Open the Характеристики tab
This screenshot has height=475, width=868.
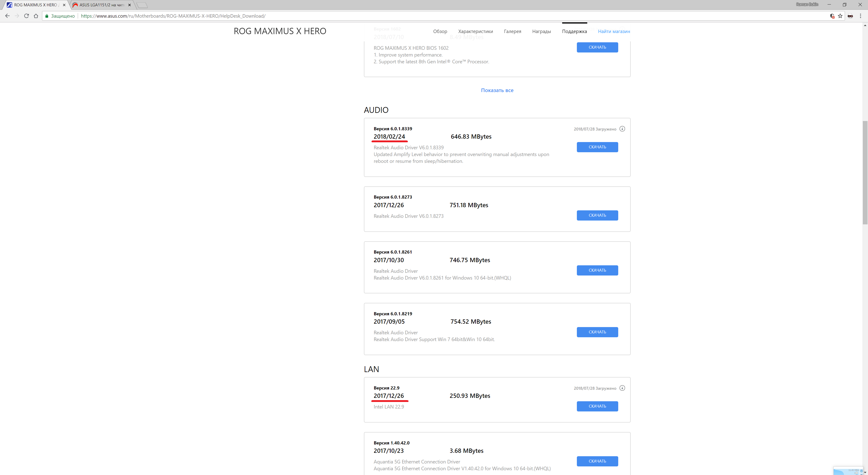coord(475,31)
